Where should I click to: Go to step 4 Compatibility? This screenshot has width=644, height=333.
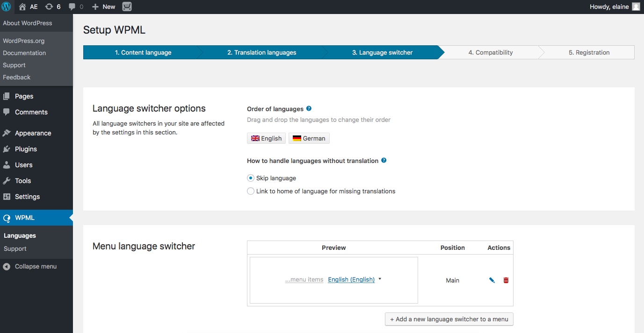pos(491,52)
